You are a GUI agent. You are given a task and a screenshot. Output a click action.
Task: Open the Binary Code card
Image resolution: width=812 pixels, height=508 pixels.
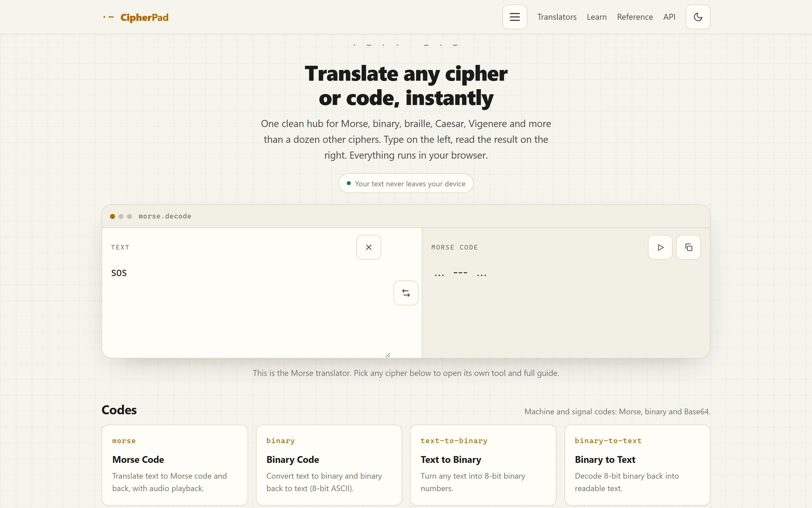click(329, 465)
